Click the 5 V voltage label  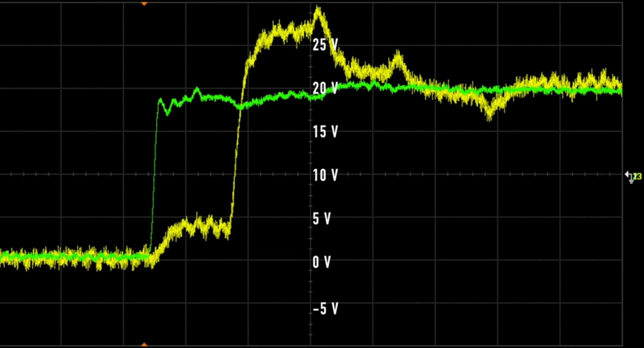(x=322, y=219)
